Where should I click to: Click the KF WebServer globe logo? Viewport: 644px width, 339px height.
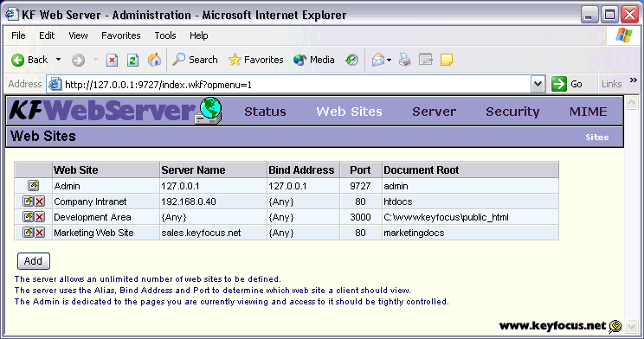click(209, 111)
